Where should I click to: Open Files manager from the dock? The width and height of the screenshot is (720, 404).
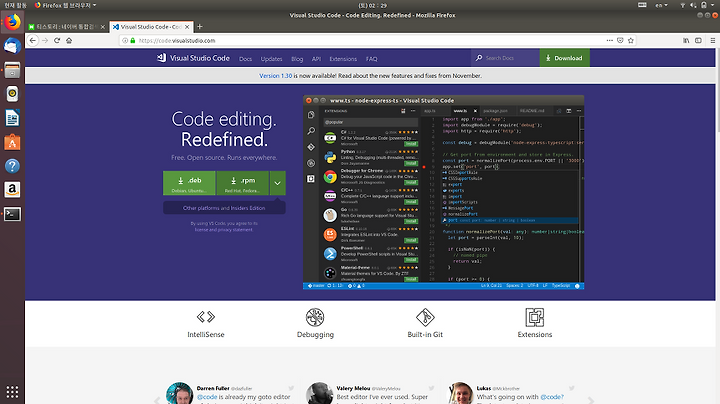click(x=12, y=70)
